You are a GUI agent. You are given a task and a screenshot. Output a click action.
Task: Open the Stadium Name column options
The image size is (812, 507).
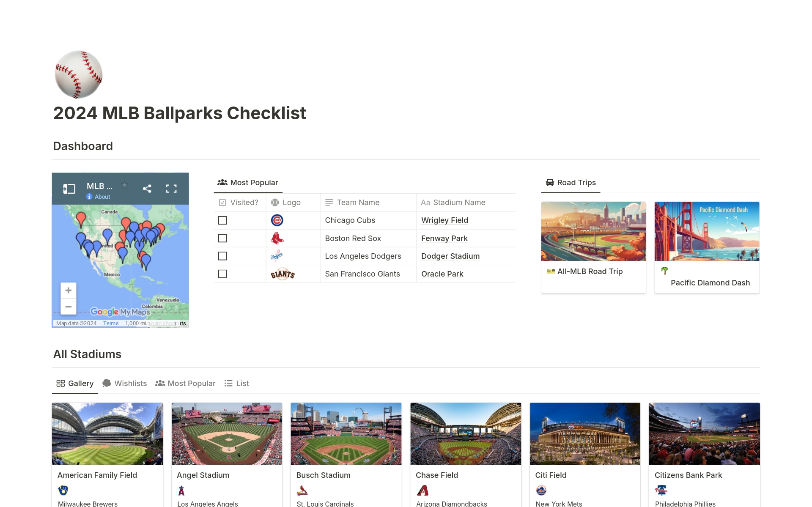pyautogui.click(x=459, y=202)
